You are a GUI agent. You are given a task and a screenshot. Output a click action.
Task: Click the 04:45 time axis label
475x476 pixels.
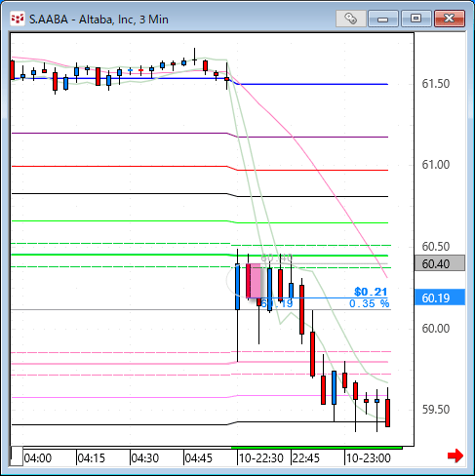[x=199, y=458]
